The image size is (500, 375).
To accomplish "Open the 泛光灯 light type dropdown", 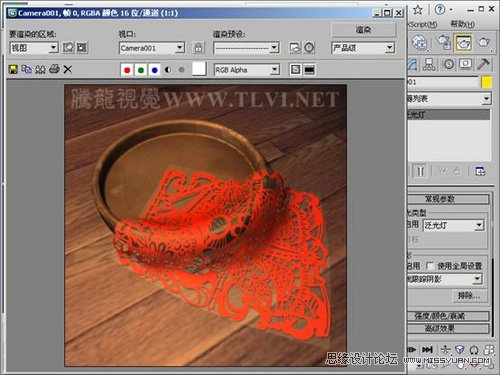I will [x=453, y=225].
